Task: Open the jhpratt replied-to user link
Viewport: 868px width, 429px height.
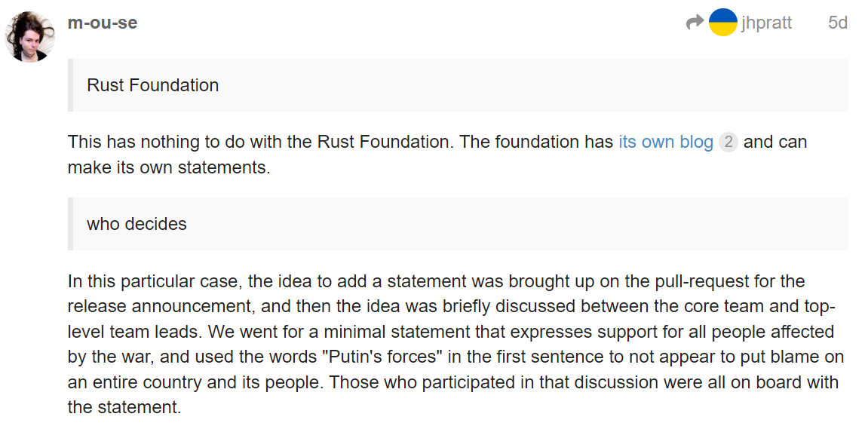Action: (x=766, y=23)
